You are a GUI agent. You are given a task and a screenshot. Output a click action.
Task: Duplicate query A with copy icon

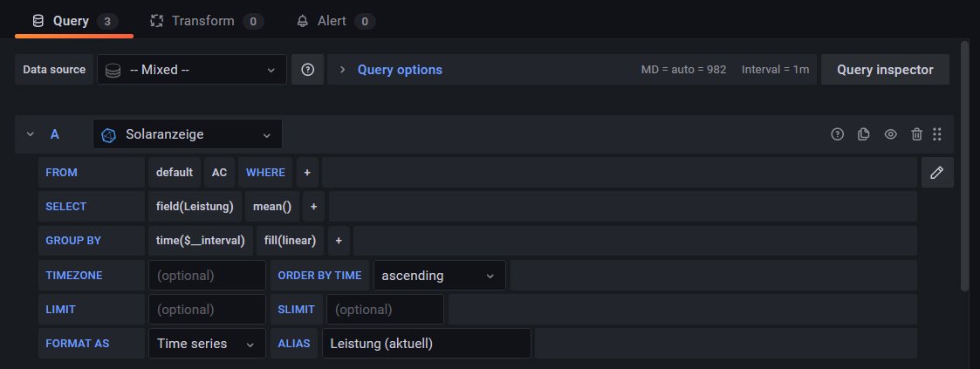click(x=864, y=134)
